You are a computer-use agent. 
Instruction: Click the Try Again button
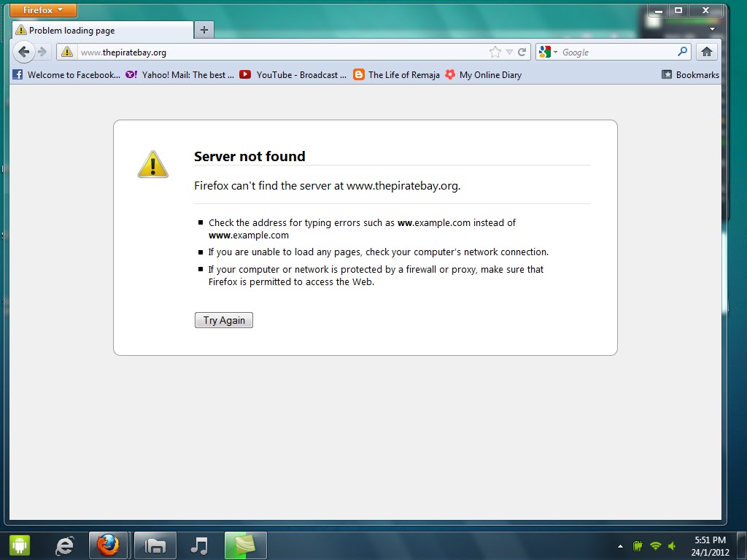224,320
